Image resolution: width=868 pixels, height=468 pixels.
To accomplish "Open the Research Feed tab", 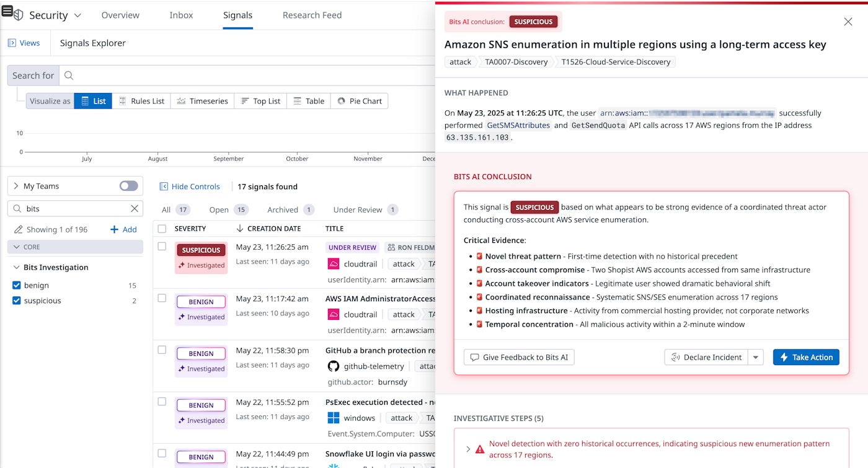I will (x=312, y=15).
